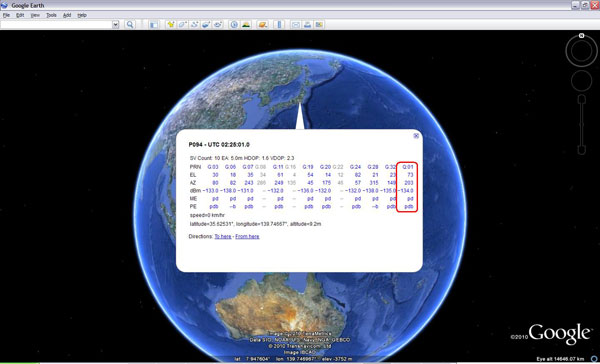
Task: Show historical imagery with the clock icon
Action: 234,24
